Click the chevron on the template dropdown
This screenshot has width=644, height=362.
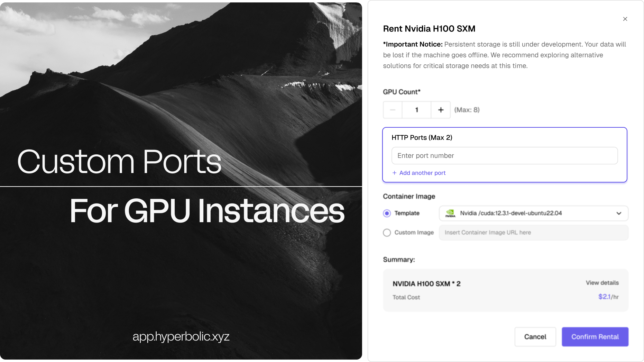(x=619, y=214)
